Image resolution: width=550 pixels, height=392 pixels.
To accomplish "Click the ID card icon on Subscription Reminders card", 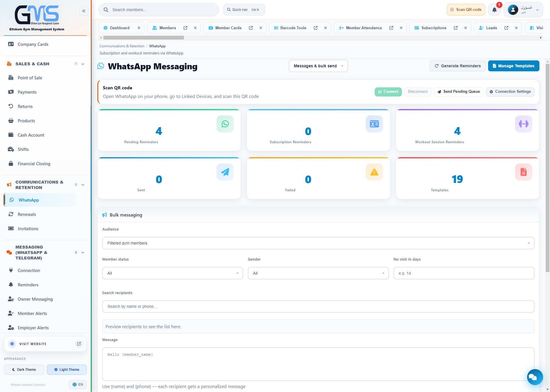I will pyautogui.click(x=374, y=124).
